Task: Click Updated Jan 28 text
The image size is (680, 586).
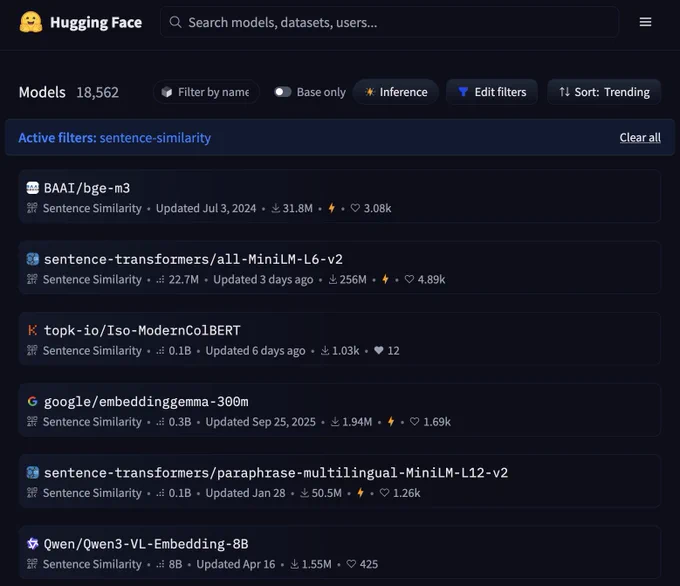Action: 245,493
